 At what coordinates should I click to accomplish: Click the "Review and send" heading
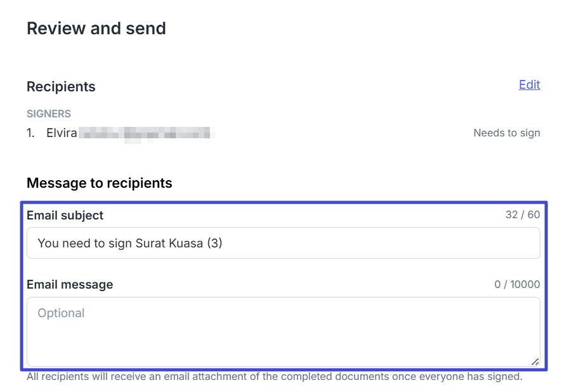[96, 29]
